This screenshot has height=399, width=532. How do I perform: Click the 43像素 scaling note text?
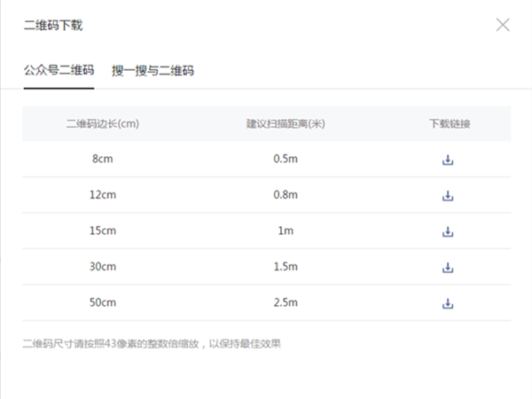tap(152, 342)
